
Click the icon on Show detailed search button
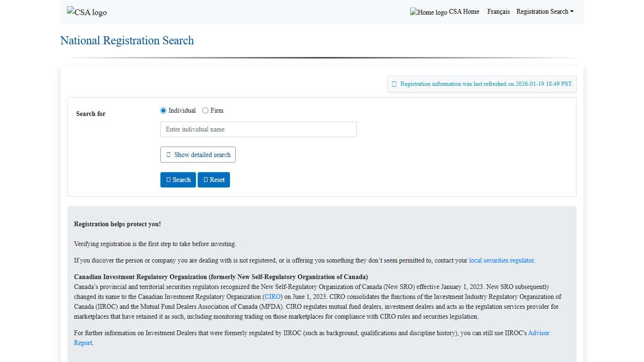[x=168, y=155]
